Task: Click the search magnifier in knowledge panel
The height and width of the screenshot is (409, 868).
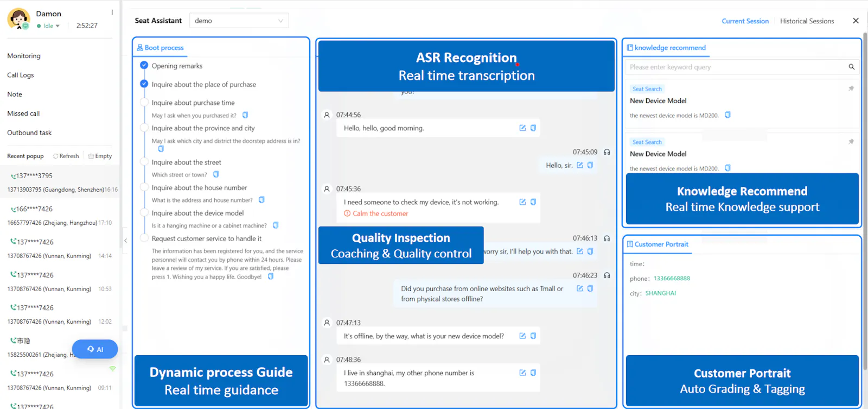Action: [852, 67]
